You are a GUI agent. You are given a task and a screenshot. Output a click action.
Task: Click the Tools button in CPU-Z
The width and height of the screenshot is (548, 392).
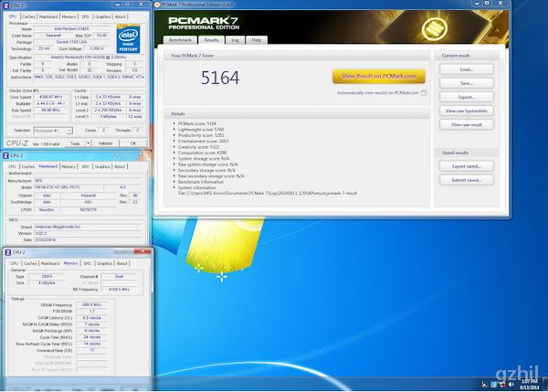(75, 143)
